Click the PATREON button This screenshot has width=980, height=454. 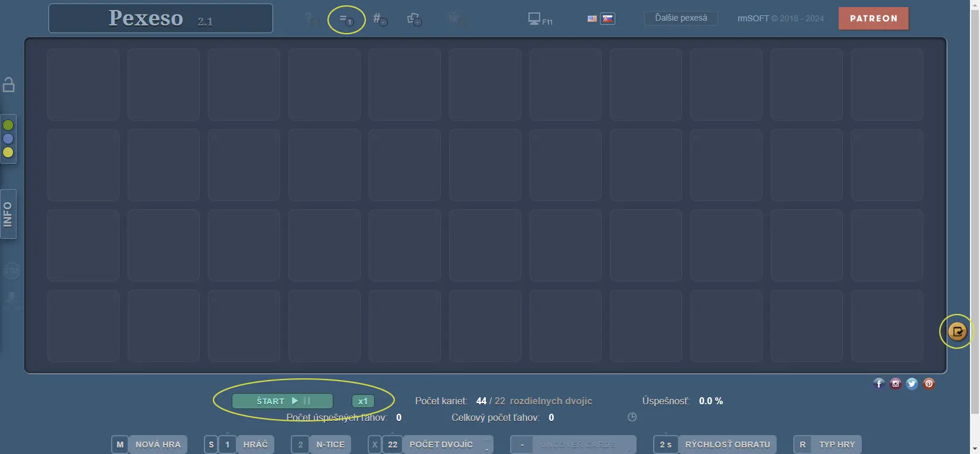873,18
